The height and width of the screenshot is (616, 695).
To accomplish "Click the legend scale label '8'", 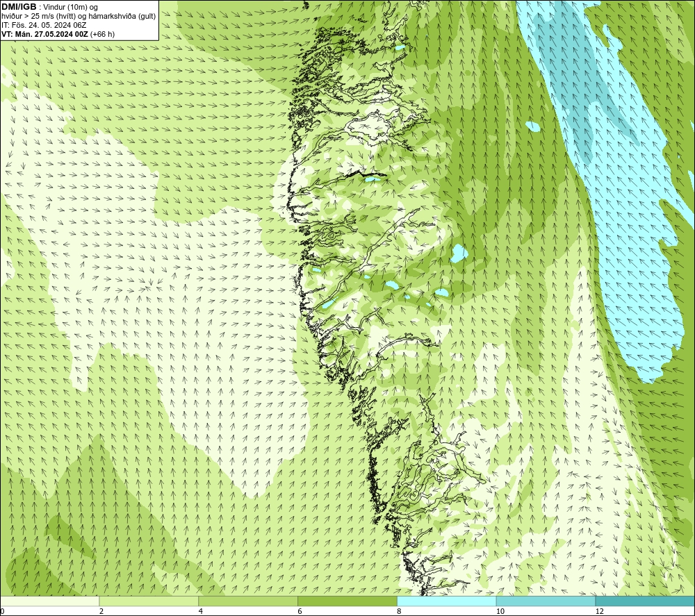I will coord(400,611).
